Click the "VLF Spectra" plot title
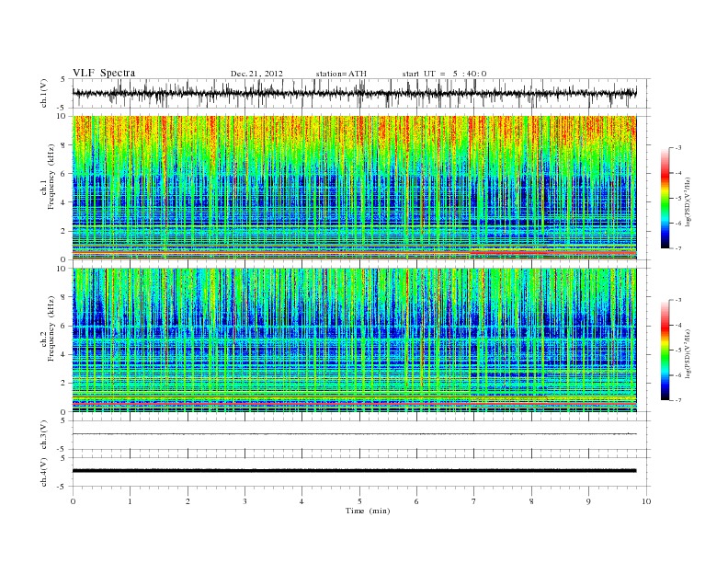This screenshot has width=728, height=563. [x=104, y=73]
